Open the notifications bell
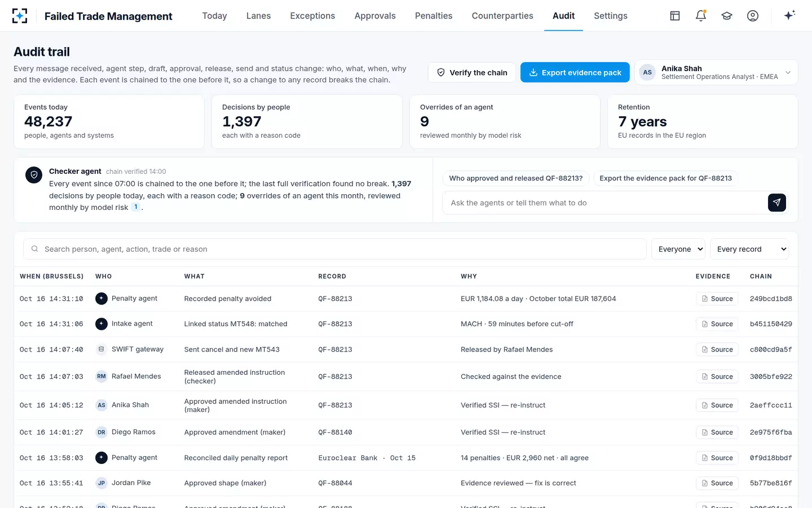812x508 pixels. pyautogui.click(x=701, y=16)
